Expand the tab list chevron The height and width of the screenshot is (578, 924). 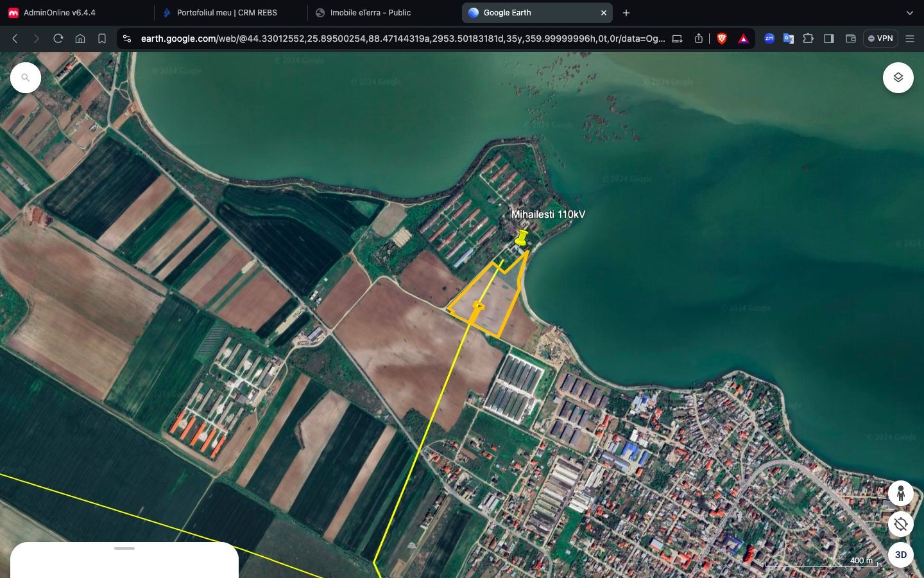click(909, 13)
